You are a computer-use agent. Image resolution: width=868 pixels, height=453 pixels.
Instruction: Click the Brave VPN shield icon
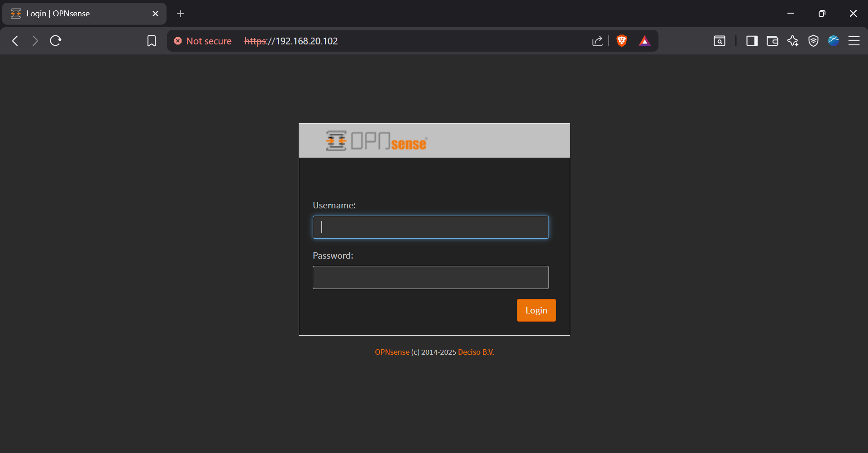(x=813, y=41)
